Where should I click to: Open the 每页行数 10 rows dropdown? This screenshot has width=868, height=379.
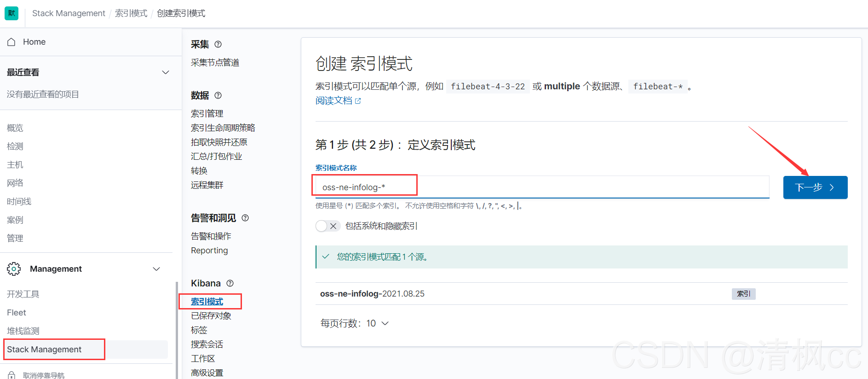(x=355, y=323)
